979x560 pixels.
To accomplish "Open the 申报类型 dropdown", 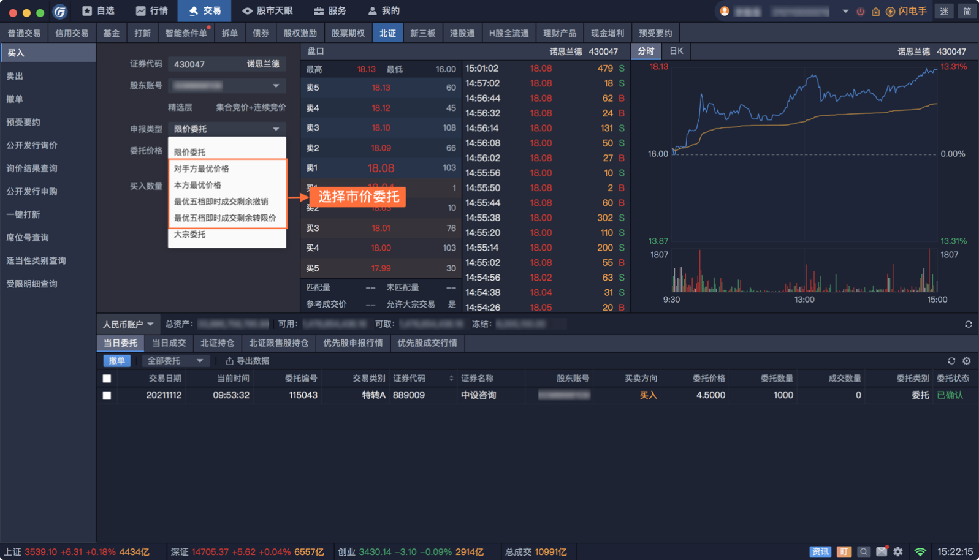I will [227, 129].
